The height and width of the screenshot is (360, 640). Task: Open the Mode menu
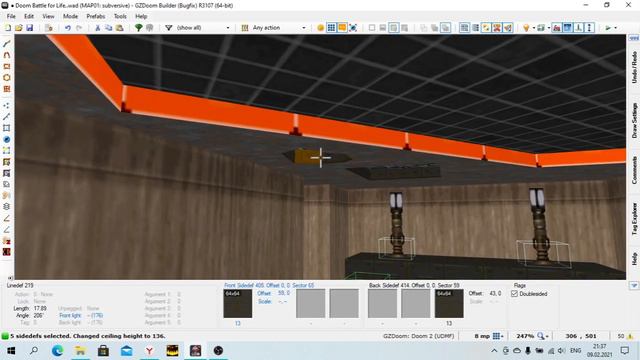[70, 16]
